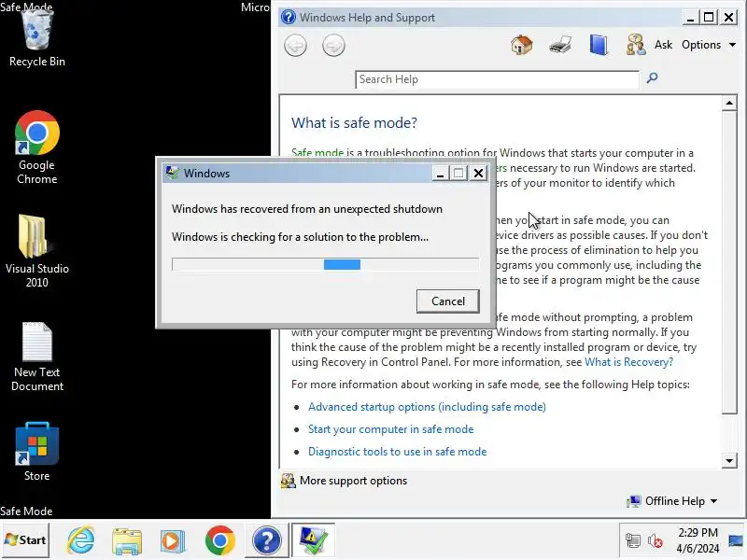Screen dimensions: 747x560
Task: Click More support options text
Action: [x=354, y=481]
